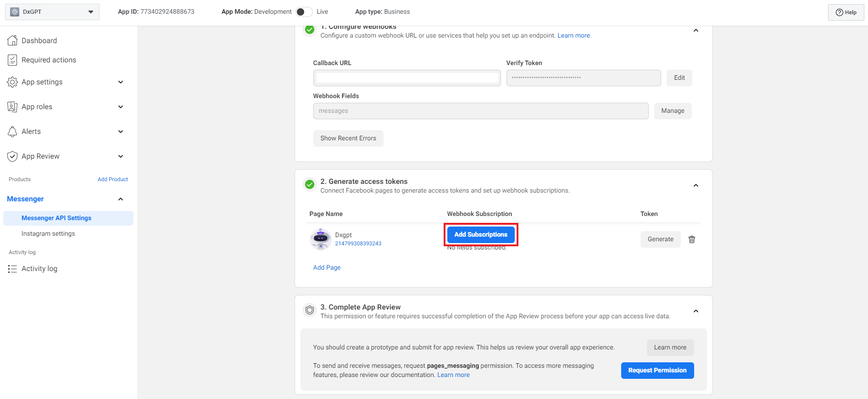Image resolution: width=868 pixels, height=399 pixels.
Task: Delete the Dxgpt page with trash icon
Action: (692, 239)
